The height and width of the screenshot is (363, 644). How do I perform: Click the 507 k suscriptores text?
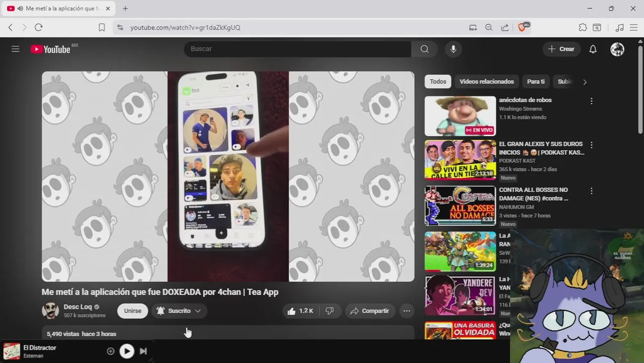click(85, 316)
